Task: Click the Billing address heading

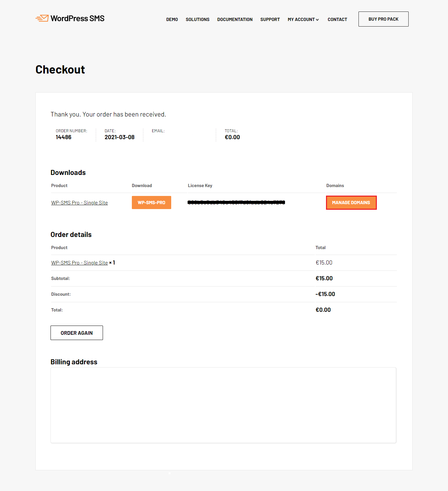Action: tap(74, 362)
